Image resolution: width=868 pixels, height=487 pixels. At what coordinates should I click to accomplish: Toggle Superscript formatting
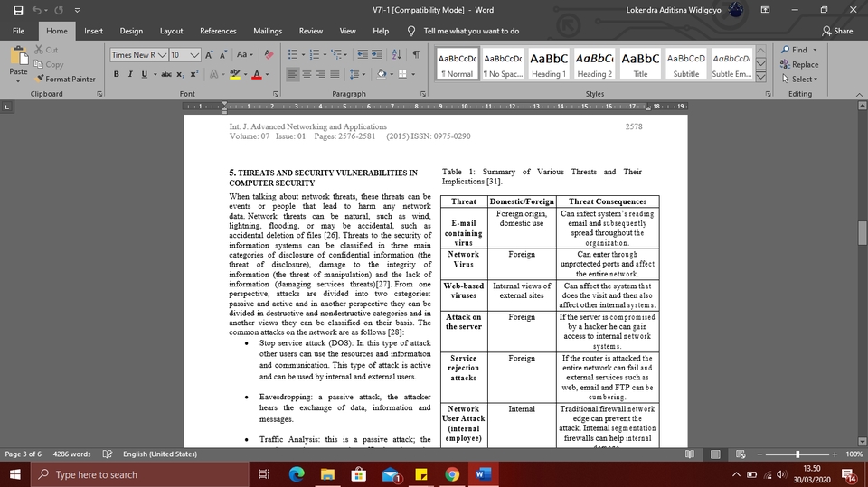coord(194,74)
